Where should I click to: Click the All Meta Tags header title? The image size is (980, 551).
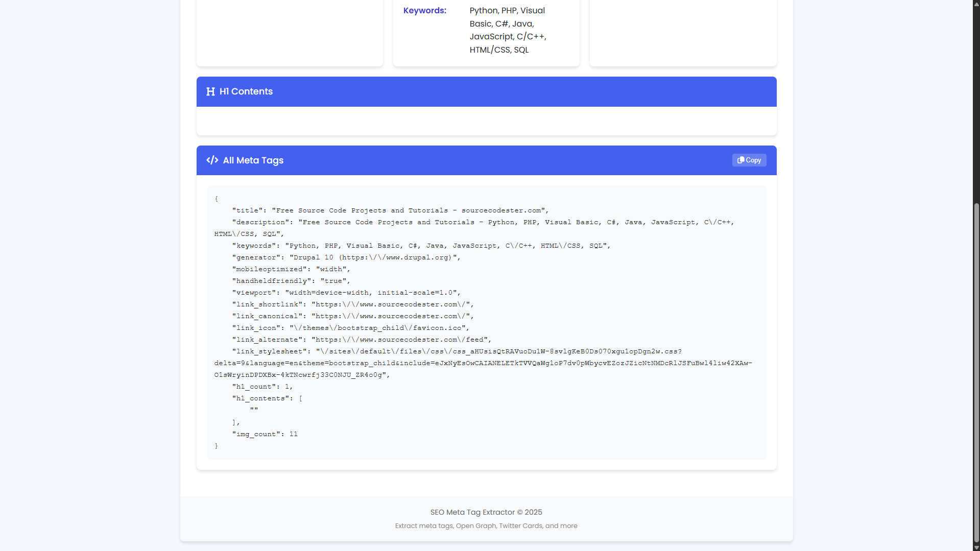253,160
